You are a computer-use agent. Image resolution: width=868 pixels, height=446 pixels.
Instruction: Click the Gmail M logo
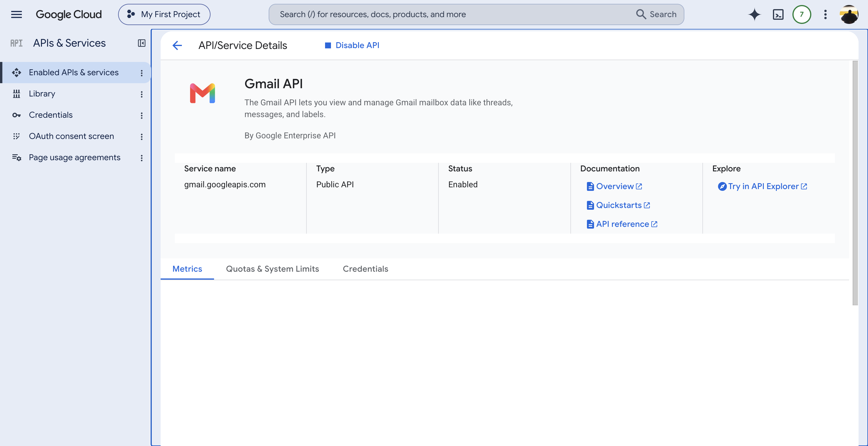coord(203,93)
